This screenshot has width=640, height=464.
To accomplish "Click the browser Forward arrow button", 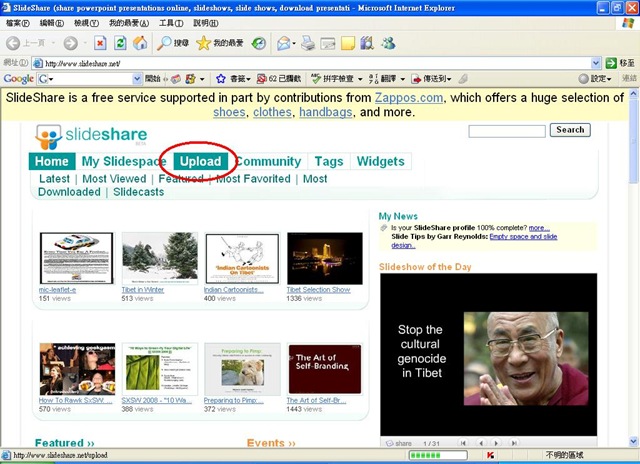I will pyautogui.click(x=71, y=43).
